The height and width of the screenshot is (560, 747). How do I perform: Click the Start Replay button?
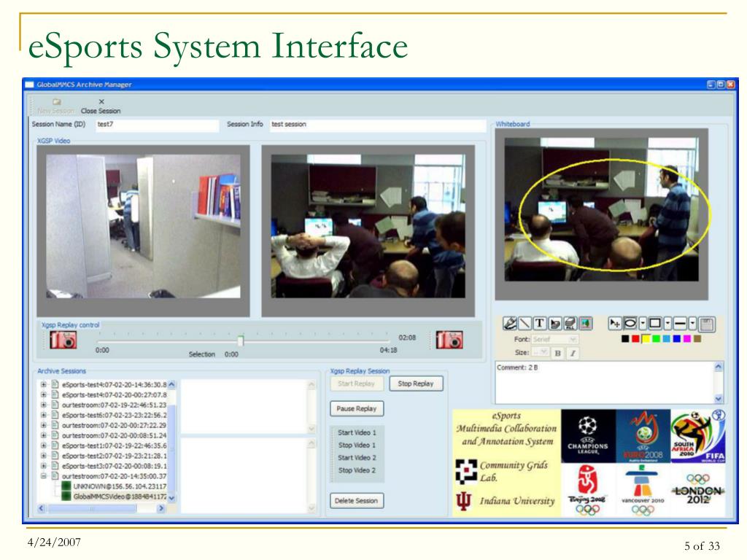point(356,384)
